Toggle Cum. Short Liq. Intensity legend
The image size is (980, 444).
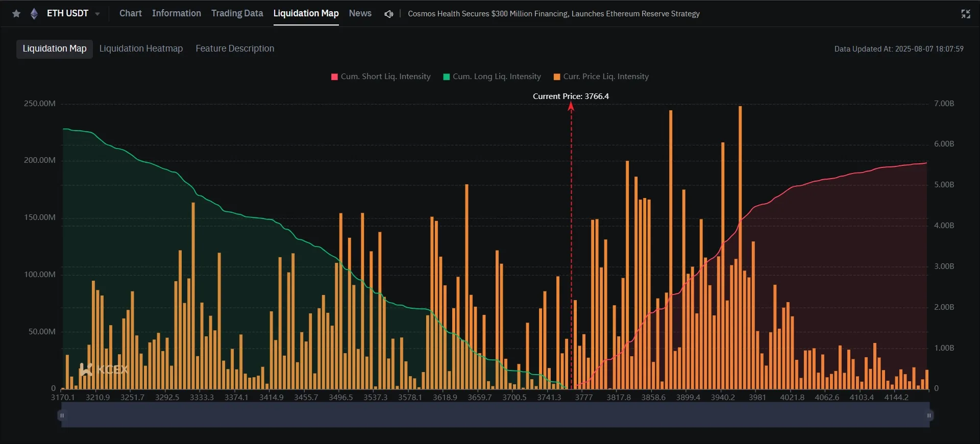[x=381, y=77]
